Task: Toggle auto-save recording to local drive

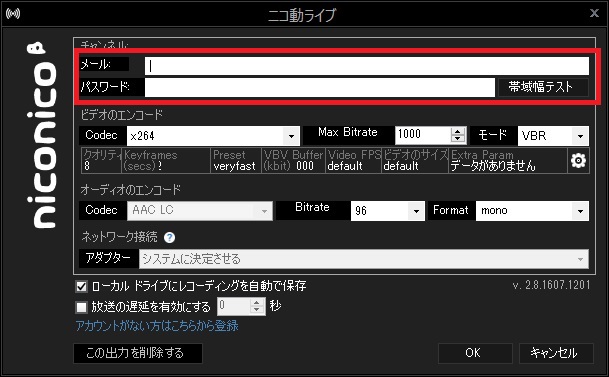Action: (x=81, y=287)
